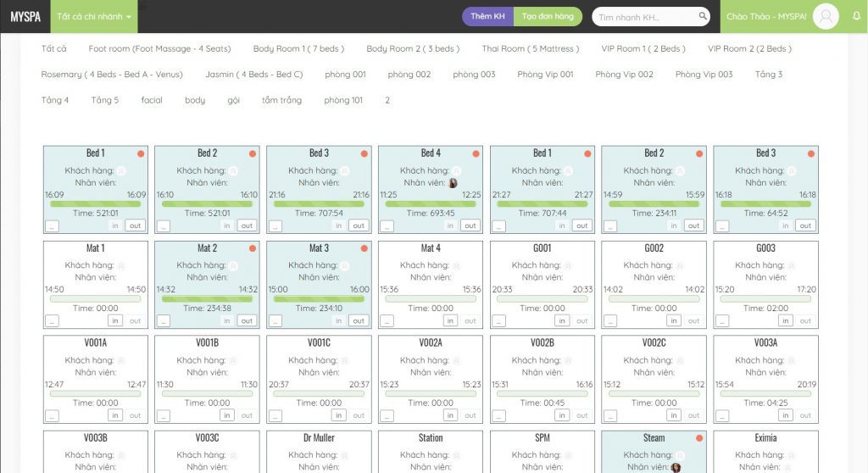Select the phòng 101 filter
Screen dimensions: 868x473
click(343, 100)
